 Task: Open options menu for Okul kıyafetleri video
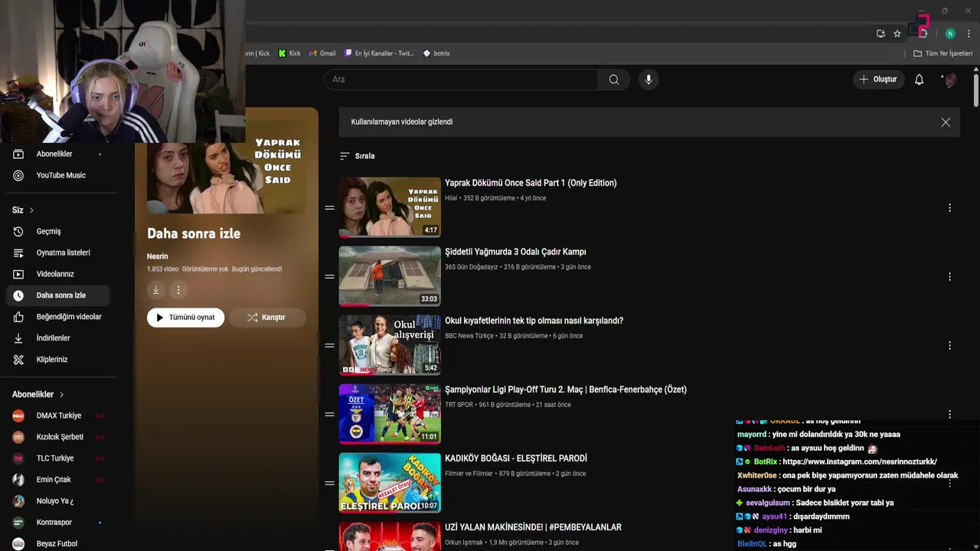click(949, 346)
